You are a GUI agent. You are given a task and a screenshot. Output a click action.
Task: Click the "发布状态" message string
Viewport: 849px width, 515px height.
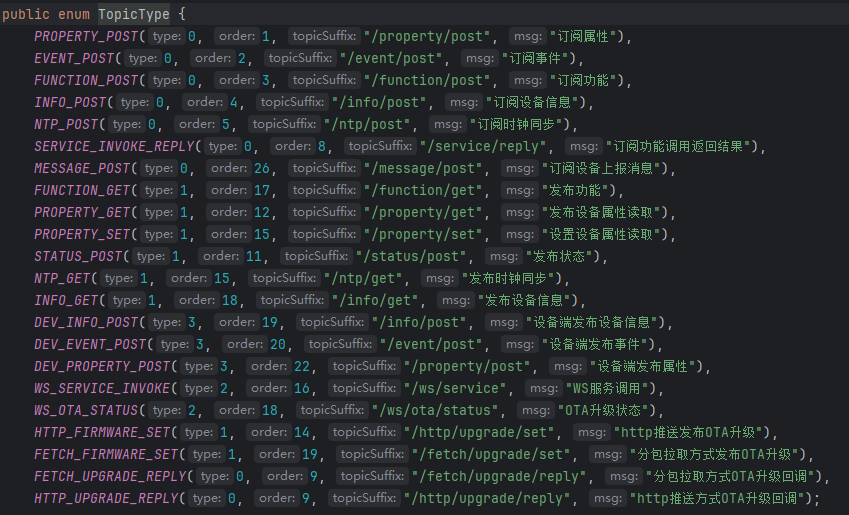(559, 256)
